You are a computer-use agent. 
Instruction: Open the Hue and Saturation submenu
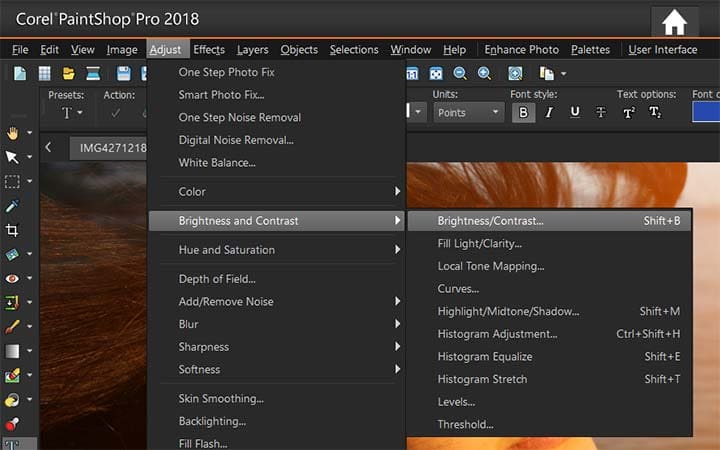(x=276, y=250)
